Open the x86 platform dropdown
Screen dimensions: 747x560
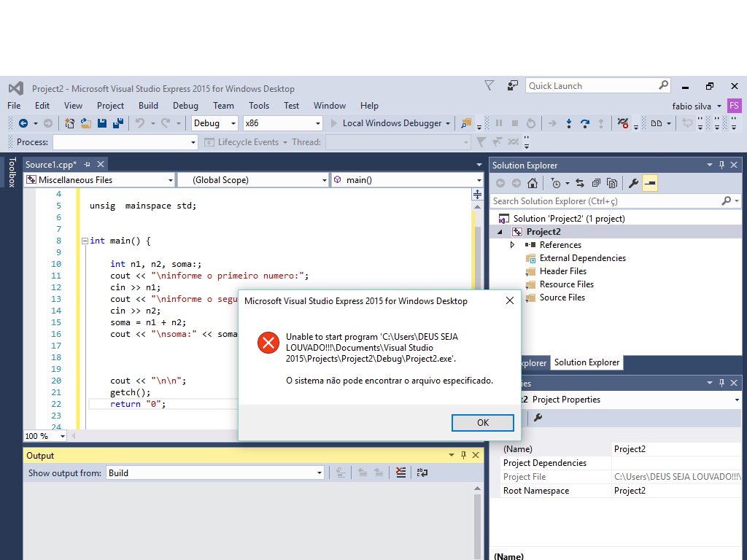pos(282,123)
